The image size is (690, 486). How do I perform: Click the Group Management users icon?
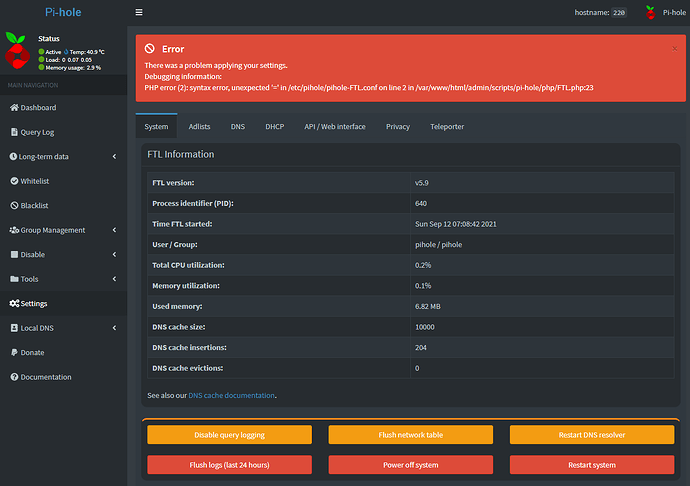point(14,230)
